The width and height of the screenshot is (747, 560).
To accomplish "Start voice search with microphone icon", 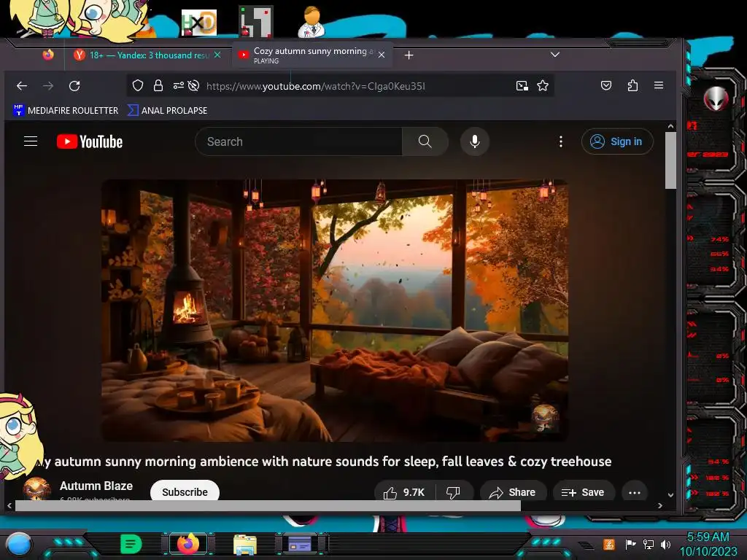I will 474,141.
